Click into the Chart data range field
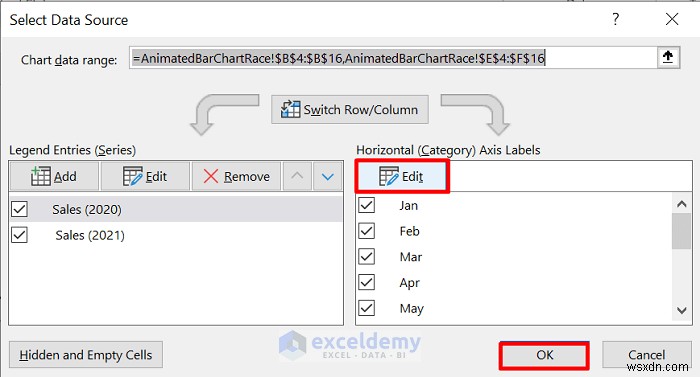 pos(393,58)
